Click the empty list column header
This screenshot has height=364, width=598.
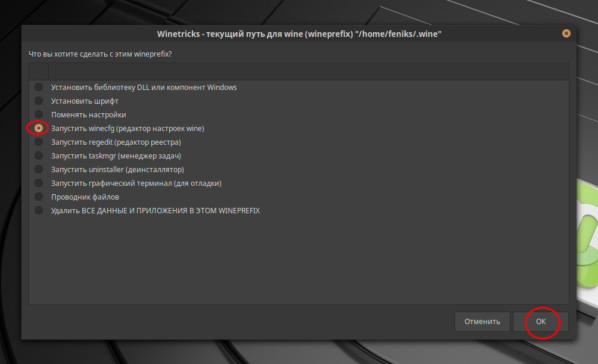pyautogui.click(x=309, y=71)
